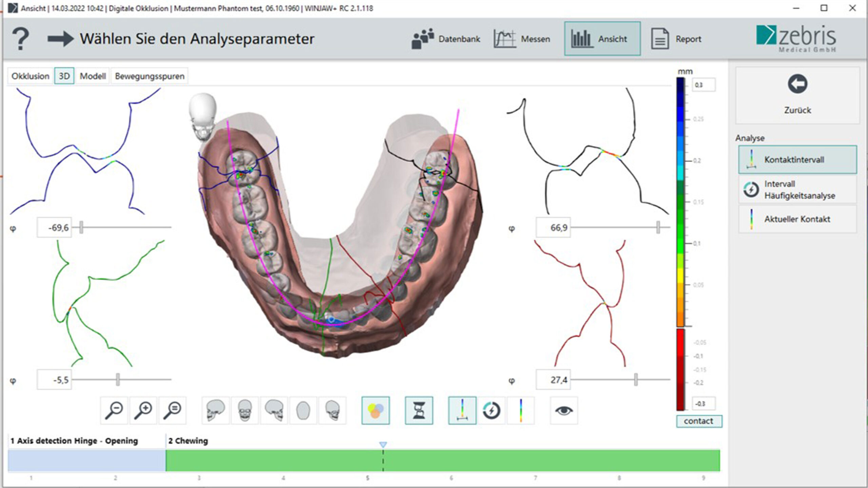
Task: Click the zoom out magnifier icon
Action: click(x=114, y=410)
